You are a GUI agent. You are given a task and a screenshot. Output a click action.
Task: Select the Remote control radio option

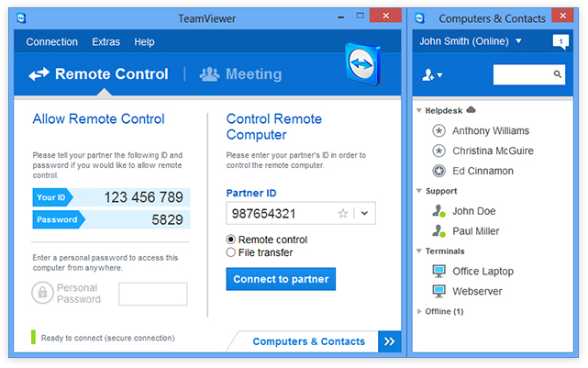click(x=231, y=240)
